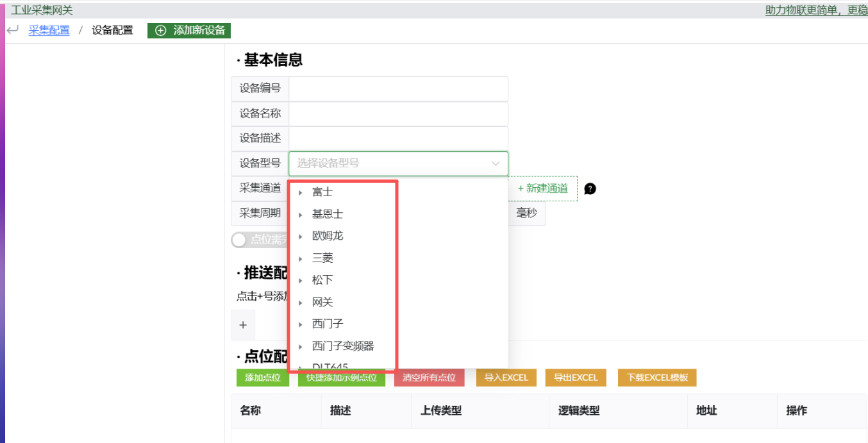Select 西门子 in device model list
Screen dimensions: 868x443
328,324
